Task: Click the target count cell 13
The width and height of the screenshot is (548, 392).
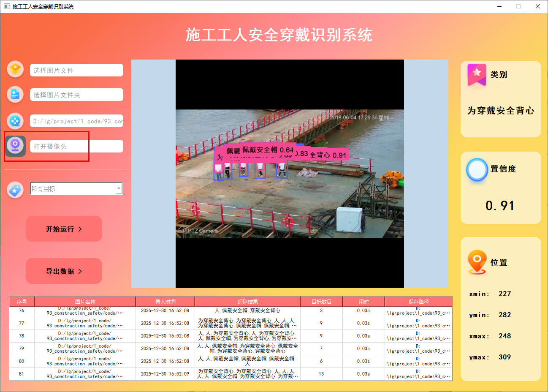Action: [x=321, y=374]
